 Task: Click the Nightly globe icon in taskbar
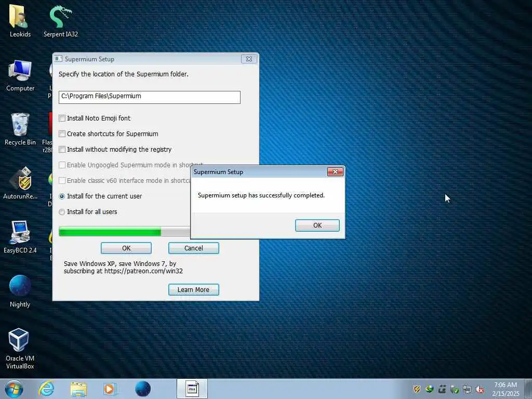pos(142,389)
